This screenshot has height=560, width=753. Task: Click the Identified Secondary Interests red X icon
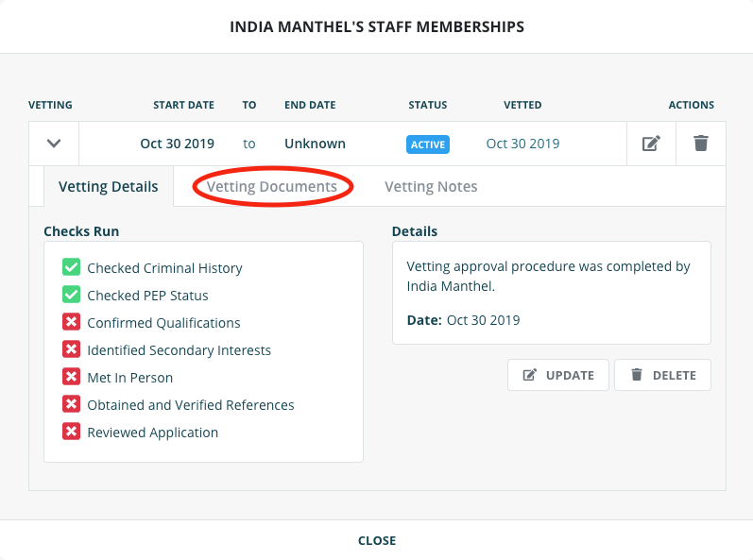[x=71, y=350]
